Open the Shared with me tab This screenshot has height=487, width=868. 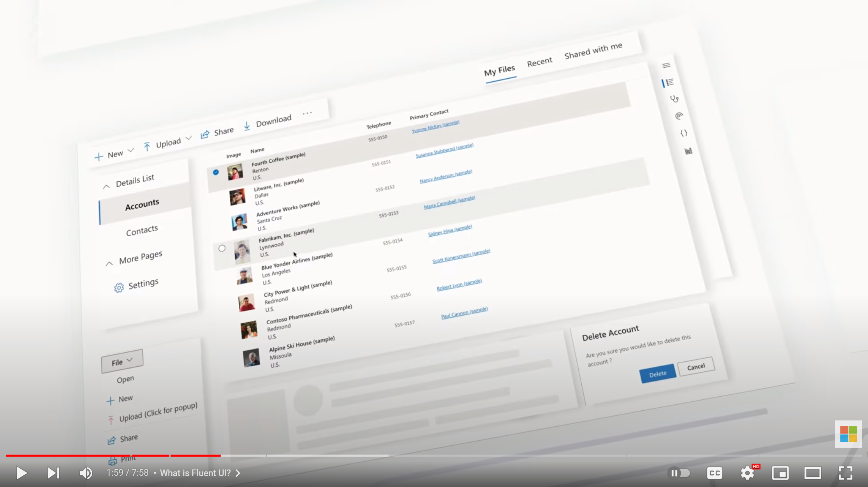tap(593, 51)
